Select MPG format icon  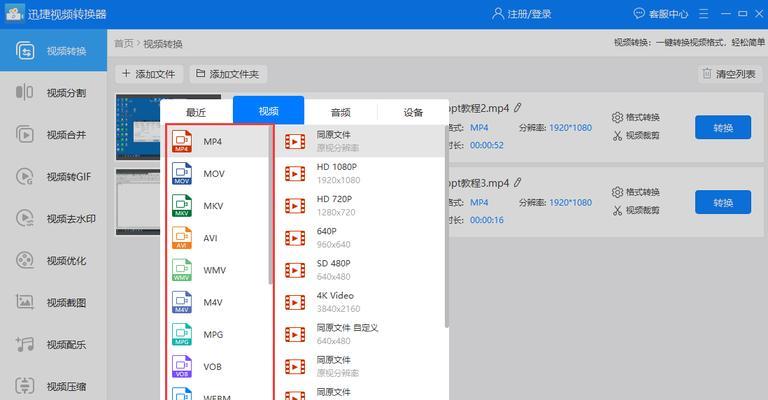(x=182, y=334)
